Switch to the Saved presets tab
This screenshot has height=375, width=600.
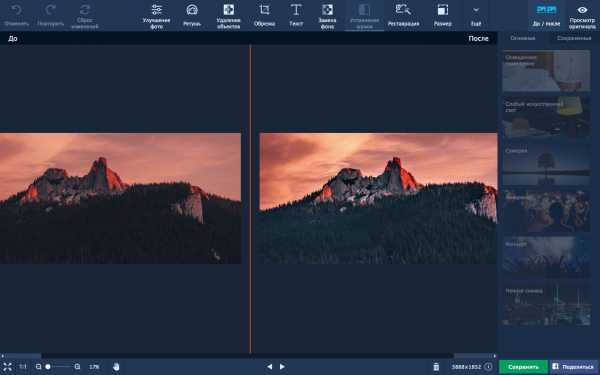click(574, 38)
